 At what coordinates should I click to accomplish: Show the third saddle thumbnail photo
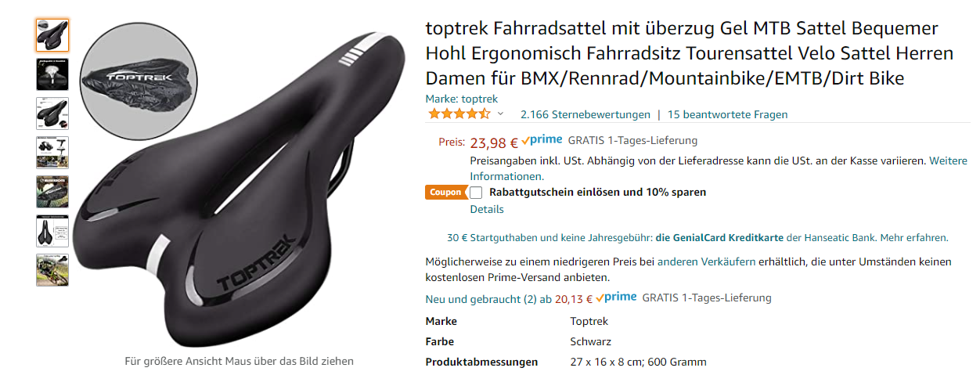52,114
